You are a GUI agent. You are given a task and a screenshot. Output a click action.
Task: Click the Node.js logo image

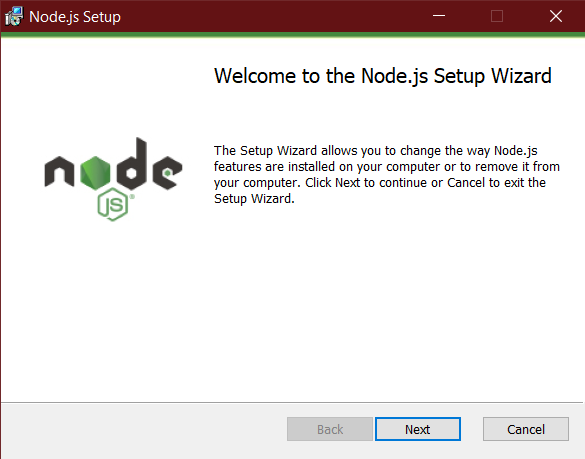pos(113,179)
